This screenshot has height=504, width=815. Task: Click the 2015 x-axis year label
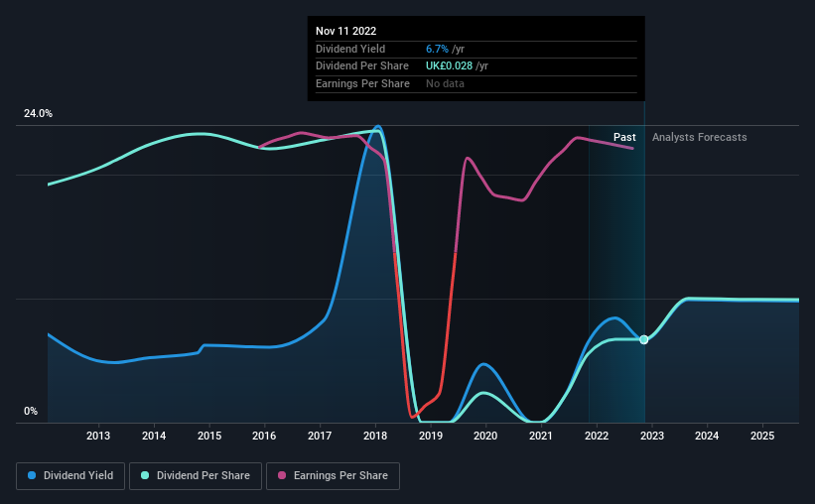pos(209,436)
